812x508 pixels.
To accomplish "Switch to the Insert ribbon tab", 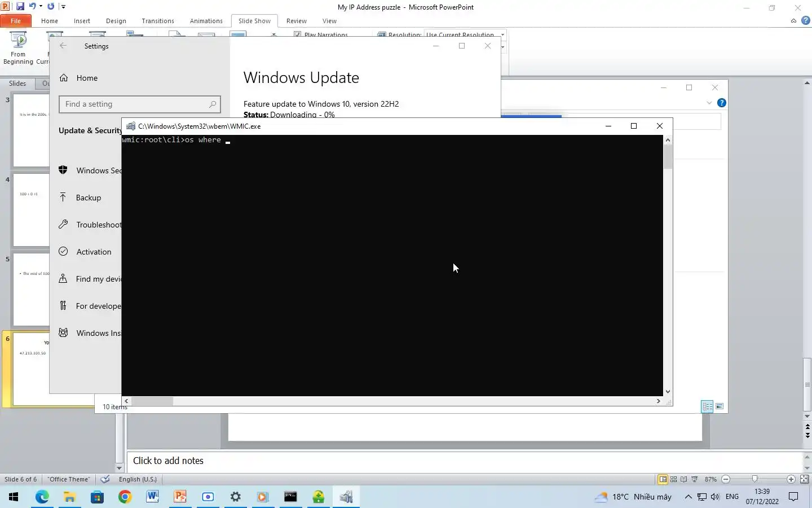I will pos(82,21).
